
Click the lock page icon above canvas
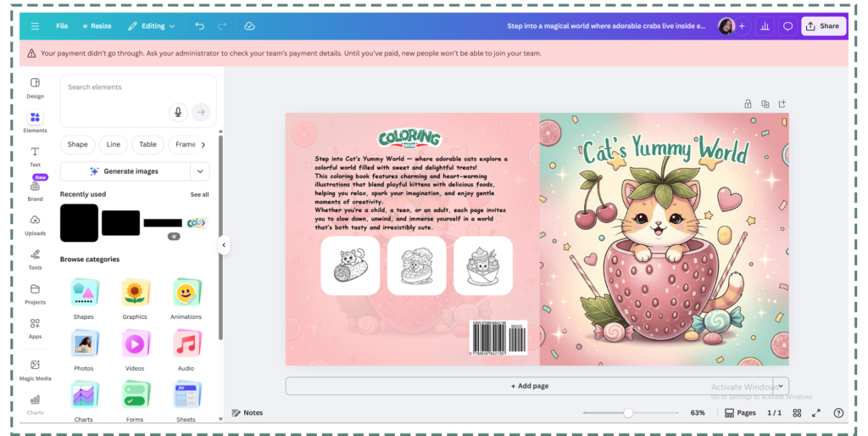point(748,103)
